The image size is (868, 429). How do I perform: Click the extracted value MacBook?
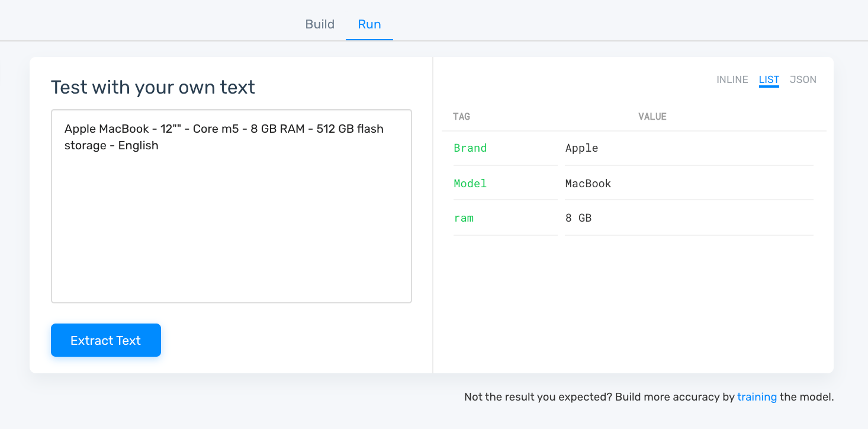[588, 184]
